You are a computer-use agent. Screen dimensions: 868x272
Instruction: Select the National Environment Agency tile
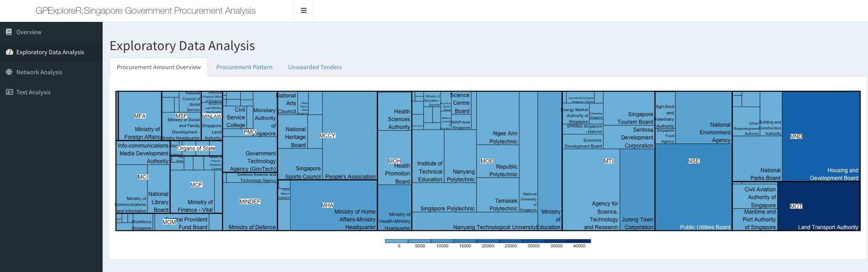coord(703,118)
